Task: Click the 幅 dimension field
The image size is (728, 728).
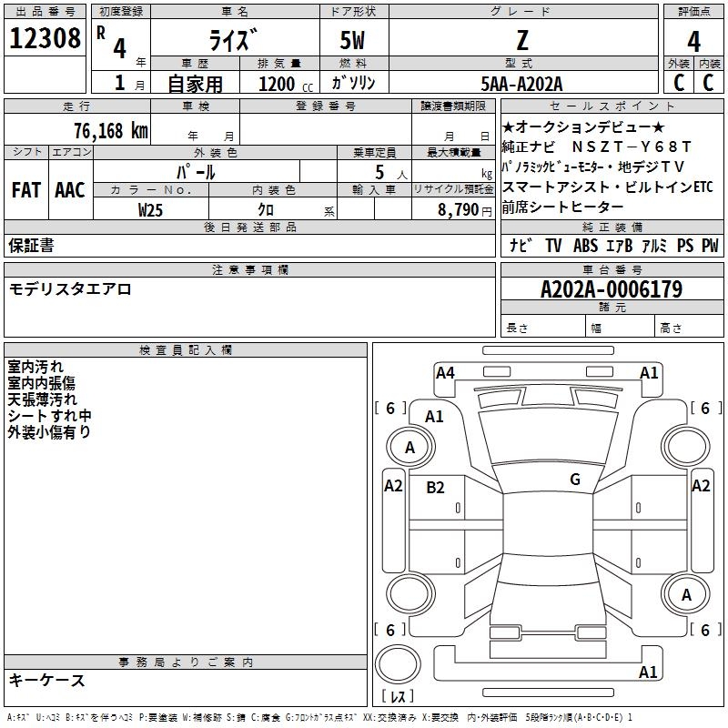Action: tap(621, 327)
